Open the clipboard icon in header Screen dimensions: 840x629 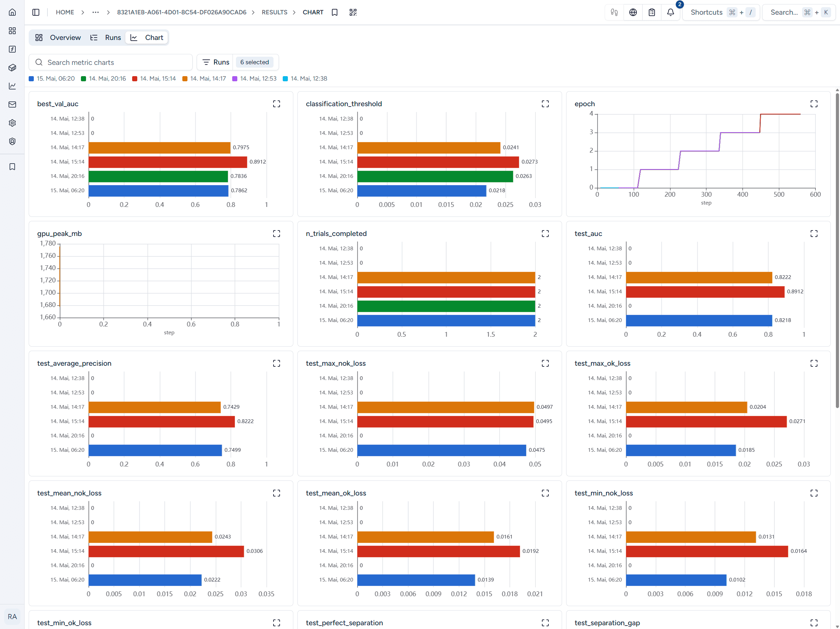[x=652, y=12]
